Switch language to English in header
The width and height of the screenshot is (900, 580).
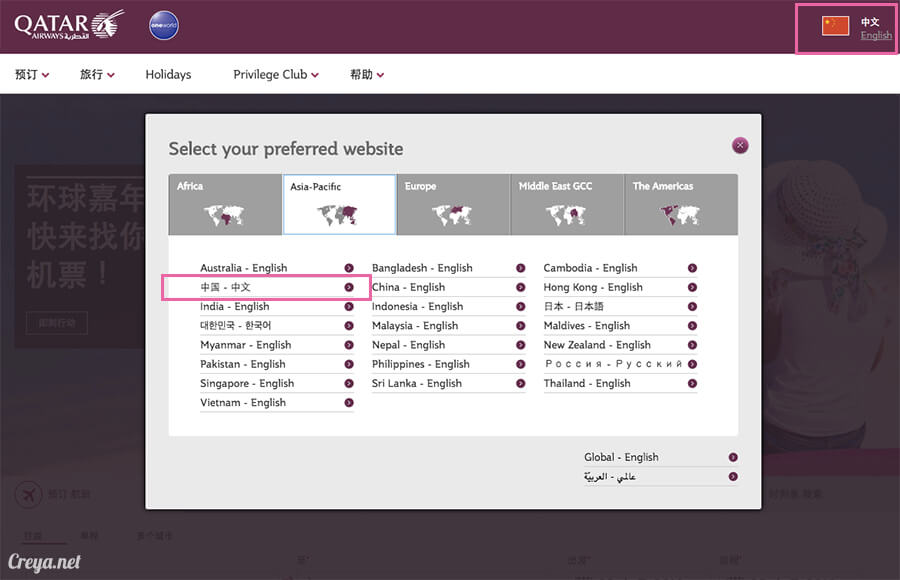(x=876, y=35)
